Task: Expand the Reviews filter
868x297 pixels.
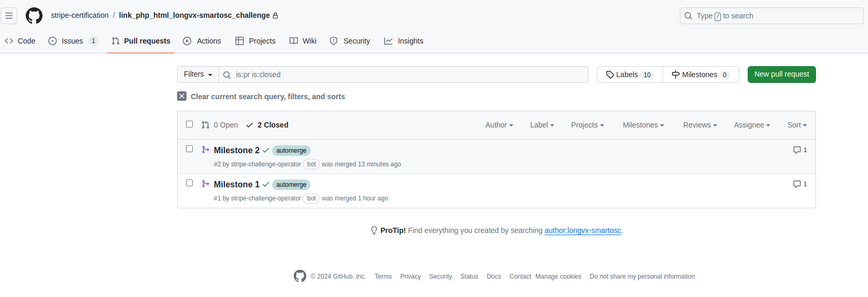Action: point(700,125)
